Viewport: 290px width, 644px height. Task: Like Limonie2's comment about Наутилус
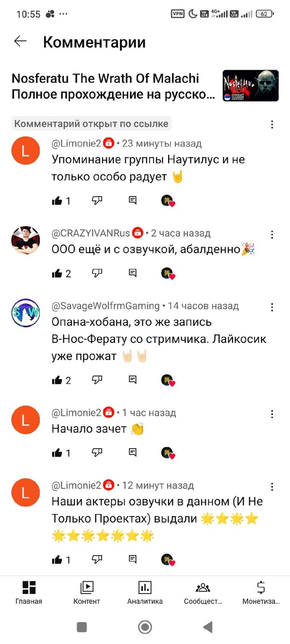(57, 200)
